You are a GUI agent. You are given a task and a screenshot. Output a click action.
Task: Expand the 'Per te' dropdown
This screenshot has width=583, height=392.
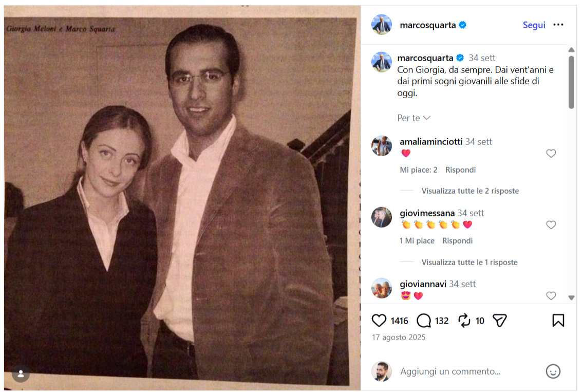414,118
